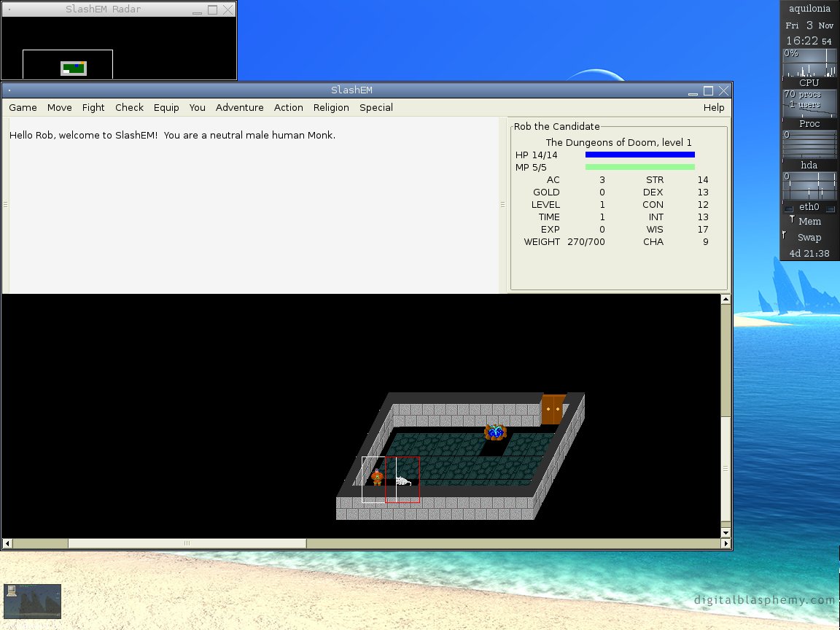
Task: Click the horizontal map scrollbar thumb
Action: [x=187, y=543]
